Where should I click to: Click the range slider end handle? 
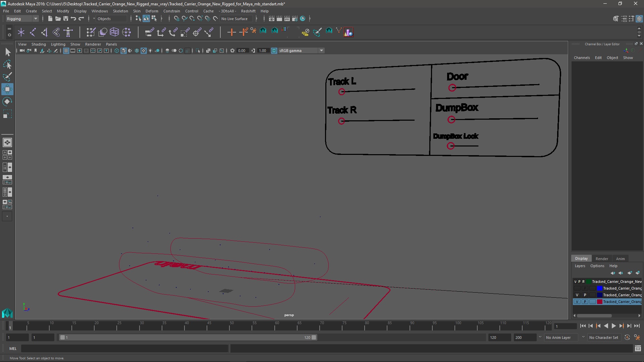coord(314,338)
